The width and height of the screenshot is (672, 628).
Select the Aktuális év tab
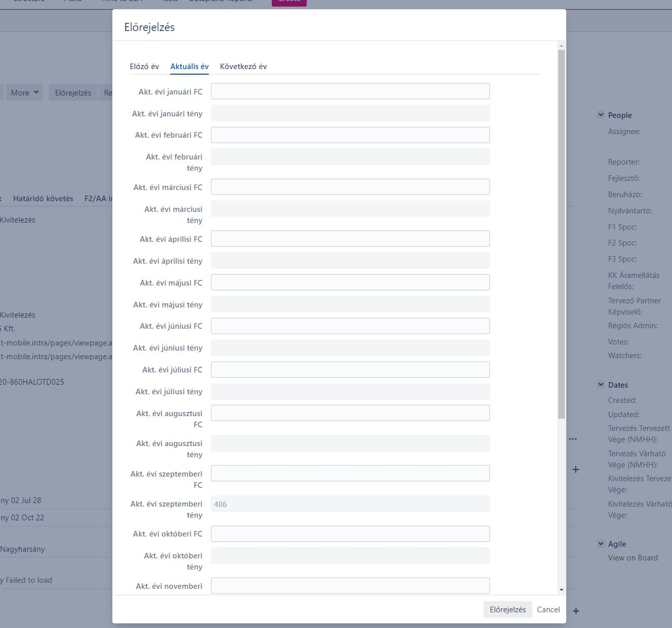click(x=189, y=67)
